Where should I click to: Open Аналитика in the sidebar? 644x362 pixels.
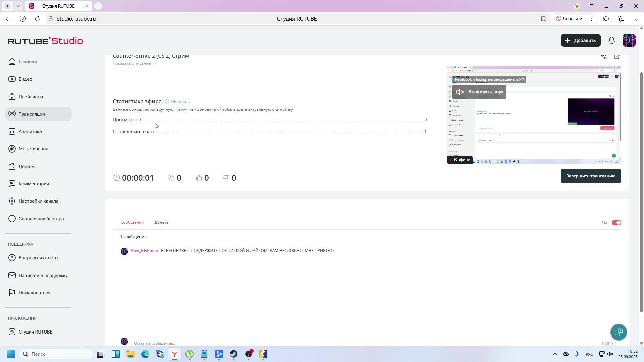[x=30, y=131]
